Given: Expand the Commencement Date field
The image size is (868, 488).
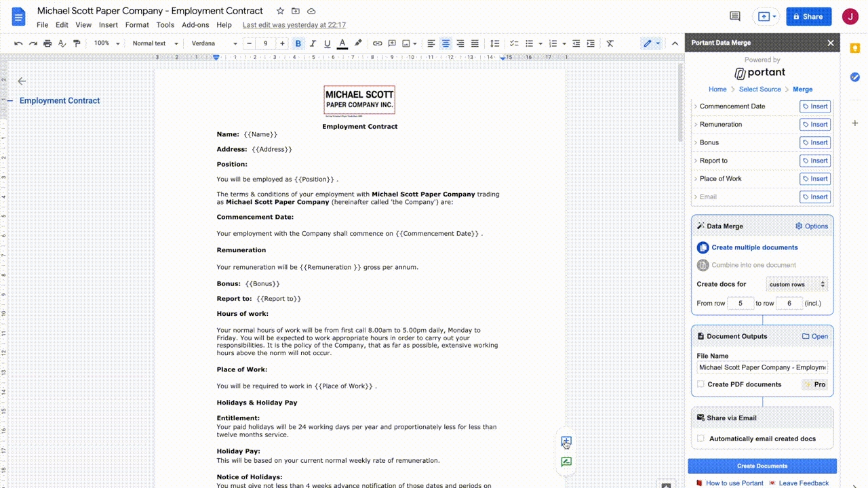Looking at the screenshot, I should click(x=696, y=106).
